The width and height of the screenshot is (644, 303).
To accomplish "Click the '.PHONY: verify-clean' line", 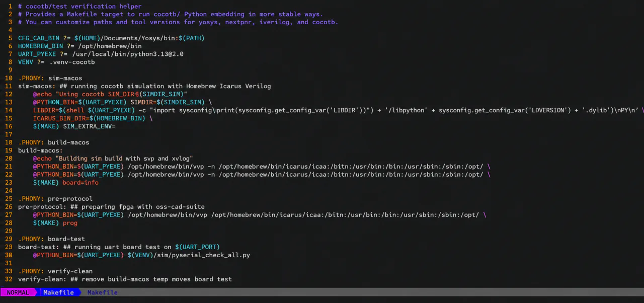I will [55, 272].
